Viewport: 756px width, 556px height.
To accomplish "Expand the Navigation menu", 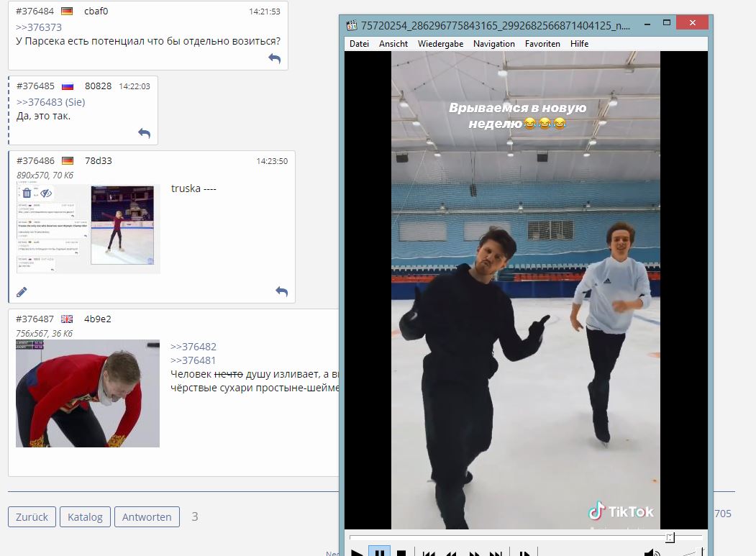I will 493,44.
